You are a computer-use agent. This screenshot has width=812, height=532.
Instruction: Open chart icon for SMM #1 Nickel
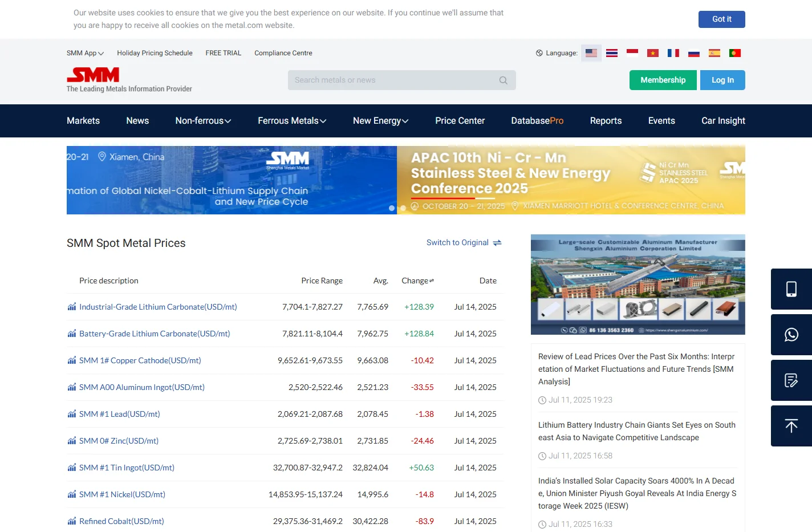pos(72,494)
